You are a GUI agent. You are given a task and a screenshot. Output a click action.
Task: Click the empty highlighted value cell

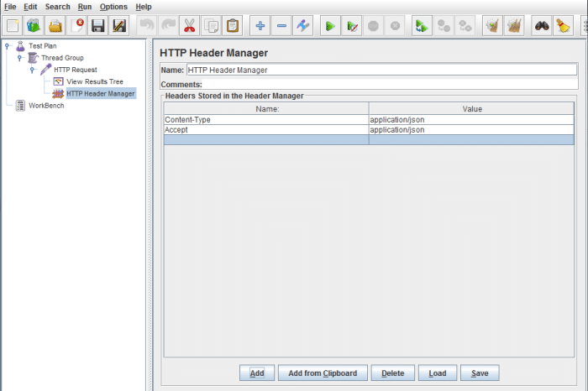click(472, 140)
